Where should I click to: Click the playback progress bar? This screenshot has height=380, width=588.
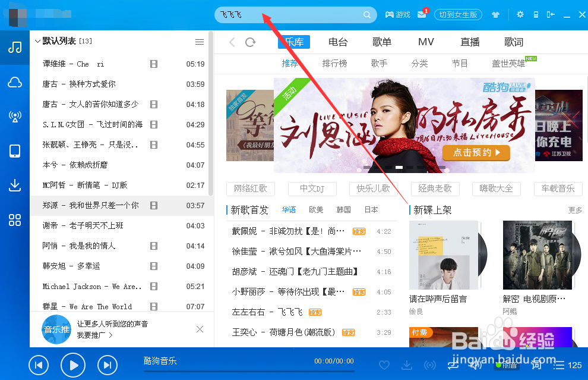[249, 371]
